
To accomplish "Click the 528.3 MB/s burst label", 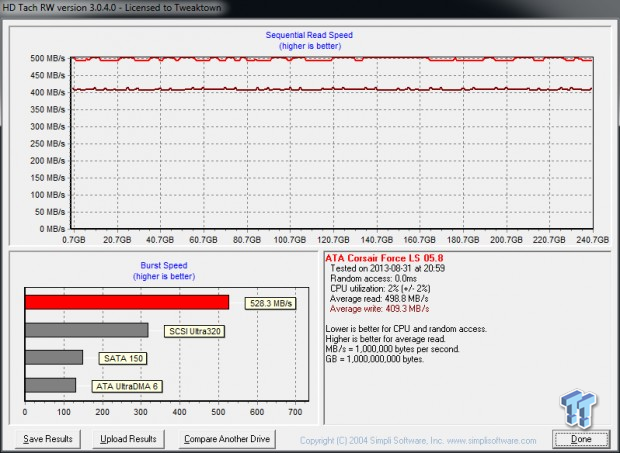I will [x=270, y=303].
